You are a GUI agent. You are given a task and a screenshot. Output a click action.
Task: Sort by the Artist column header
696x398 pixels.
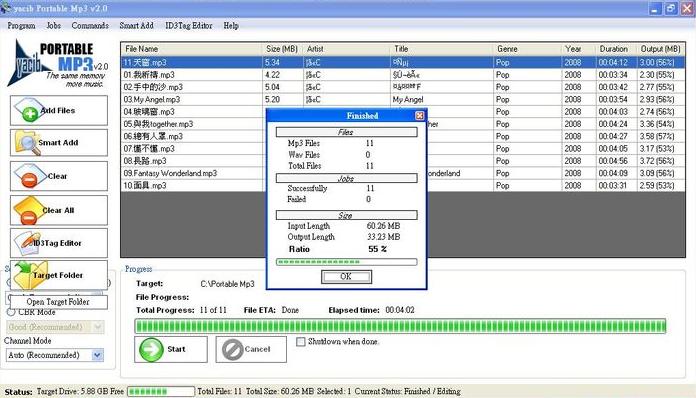[x=346, y=49]
